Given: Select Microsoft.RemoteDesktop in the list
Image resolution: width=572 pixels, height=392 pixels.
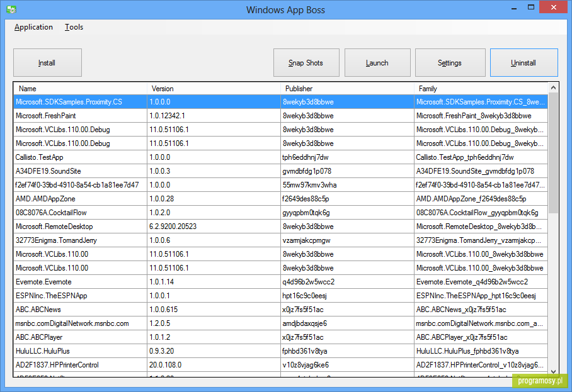Looking at the screenshot, I should 280,227.
